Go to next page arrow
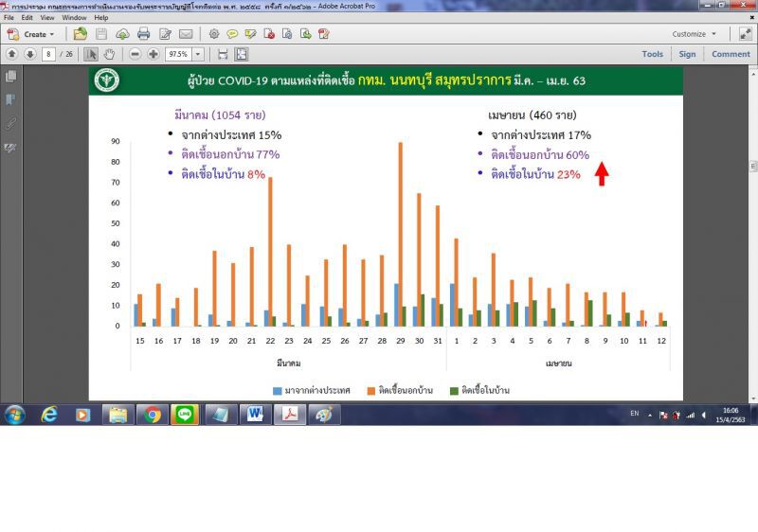The image size is (758, 532). click(30, 54)
